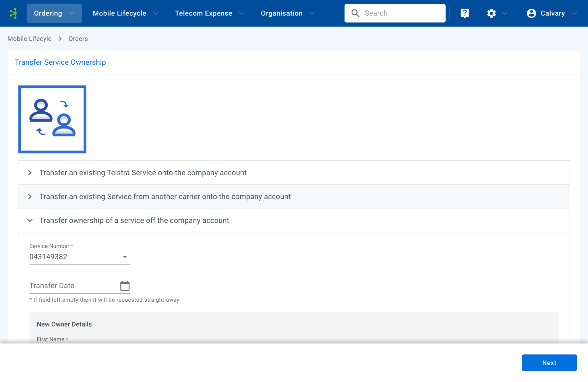Open the Mobile Lifecycle menu

click(x=125, y=13)
